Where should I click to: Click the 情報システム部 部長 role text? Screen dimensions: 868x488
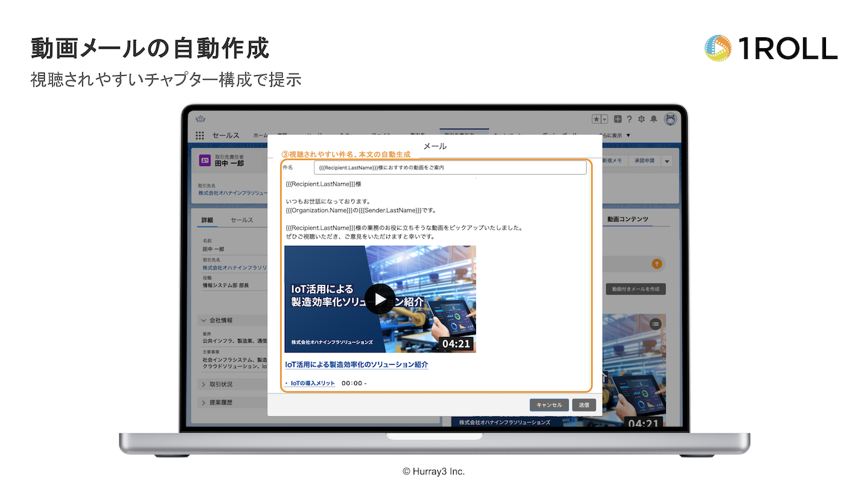[x=226, y=285]
